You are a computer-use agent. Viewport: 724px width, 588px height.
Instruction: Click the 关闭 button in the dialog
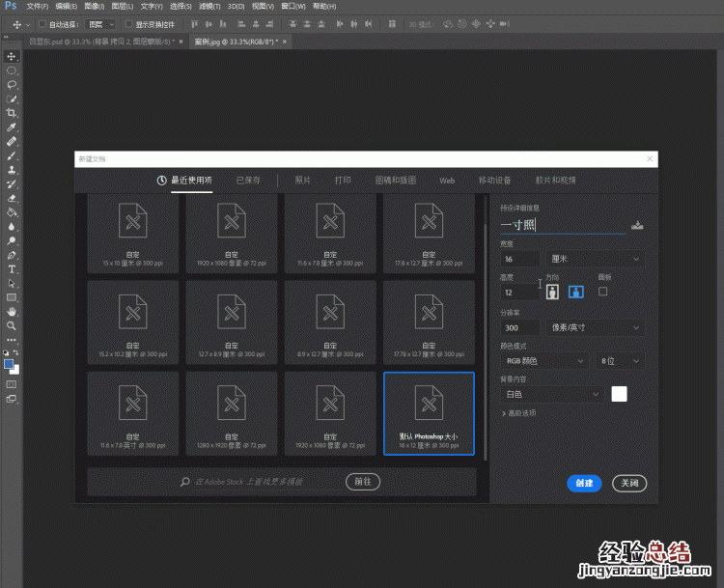[x=629, y=483]
